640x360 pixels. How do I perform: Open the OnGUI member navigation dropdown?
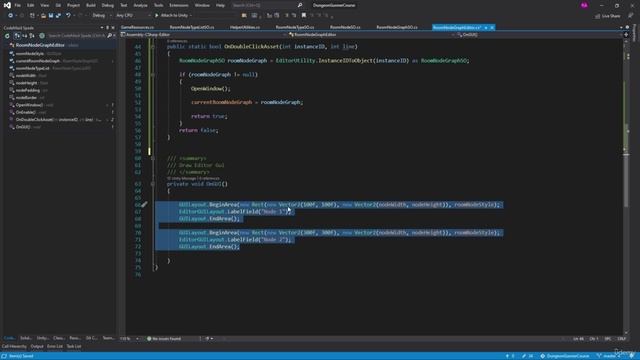(x=540, y=35)
